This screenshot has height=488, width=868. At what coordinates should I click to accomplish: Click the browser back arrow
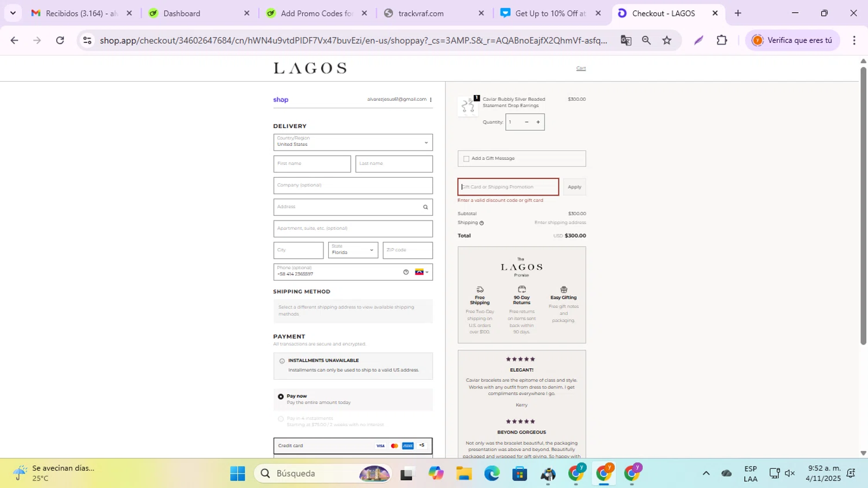[14, 40]
